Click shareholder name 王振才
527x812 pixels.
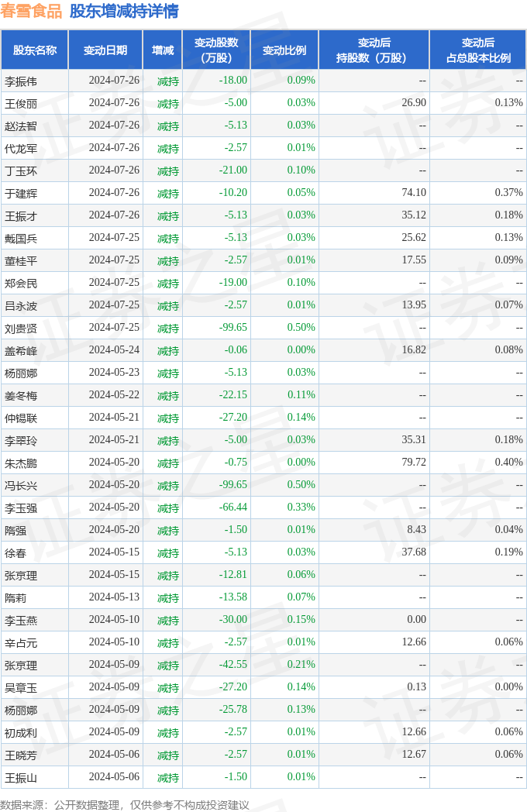tap(21, 216)
